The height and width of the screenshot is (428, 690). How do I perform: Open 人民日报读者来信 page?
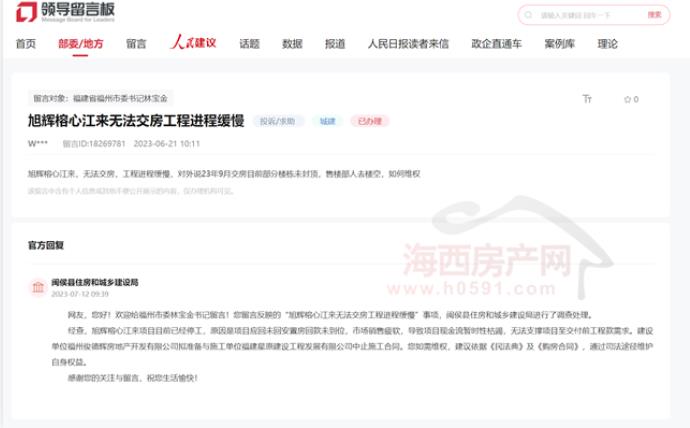tap(408, 44)
